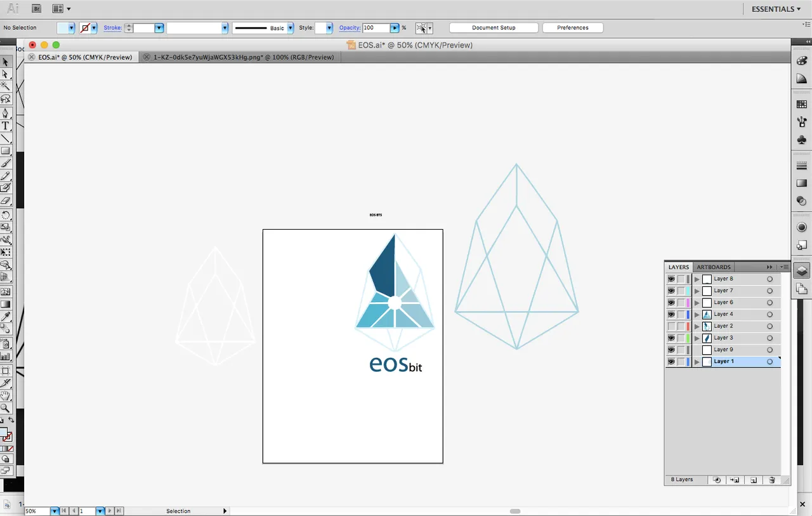Viewport: 812px width, 516px height.
Task: Hide Layer 7 with eye icon
Action: (x=671, y=291)
